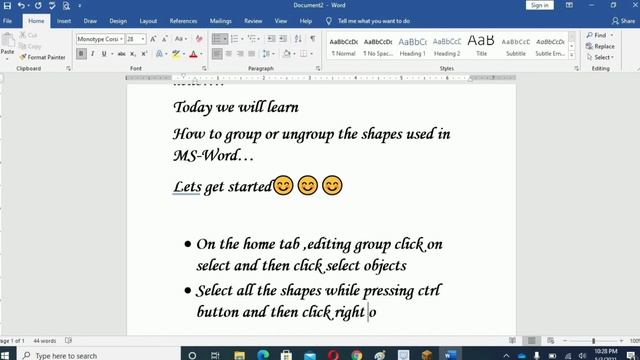Open the File tab
Screen dimensions: 640x360
coord(7,21)
